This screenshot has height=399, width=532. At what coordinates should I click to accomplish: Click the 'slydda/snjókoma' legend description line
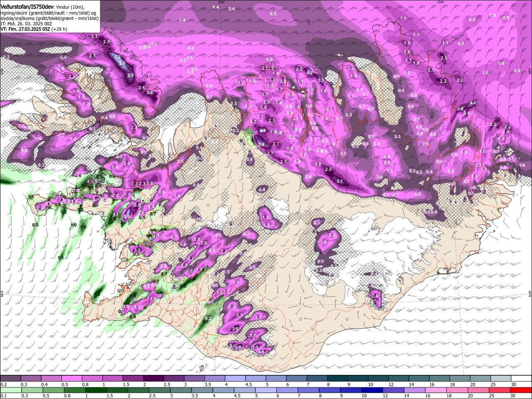point(49,18)
